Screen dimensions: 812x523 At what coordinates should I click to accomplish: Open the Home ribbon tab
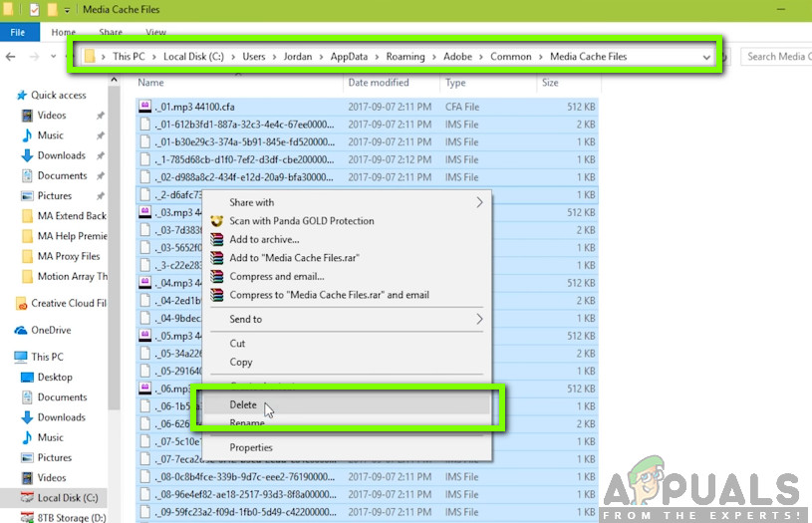63,32
